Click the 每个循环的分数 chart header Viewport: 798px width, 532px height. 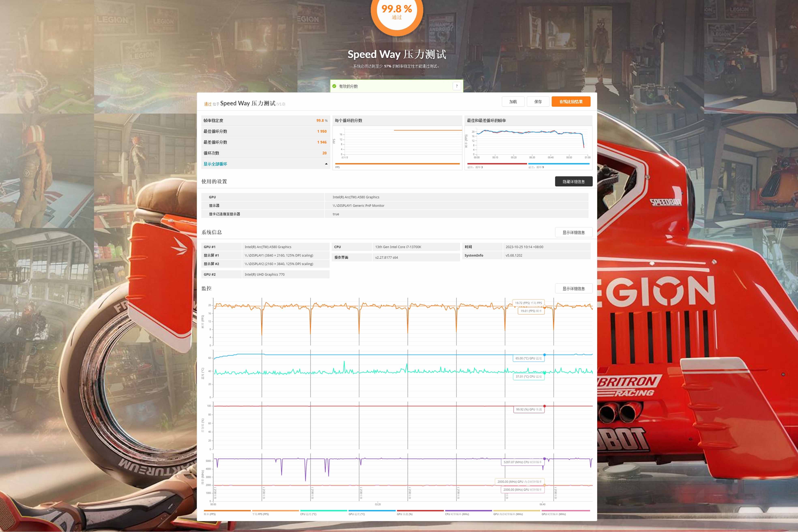pos(397,120)
